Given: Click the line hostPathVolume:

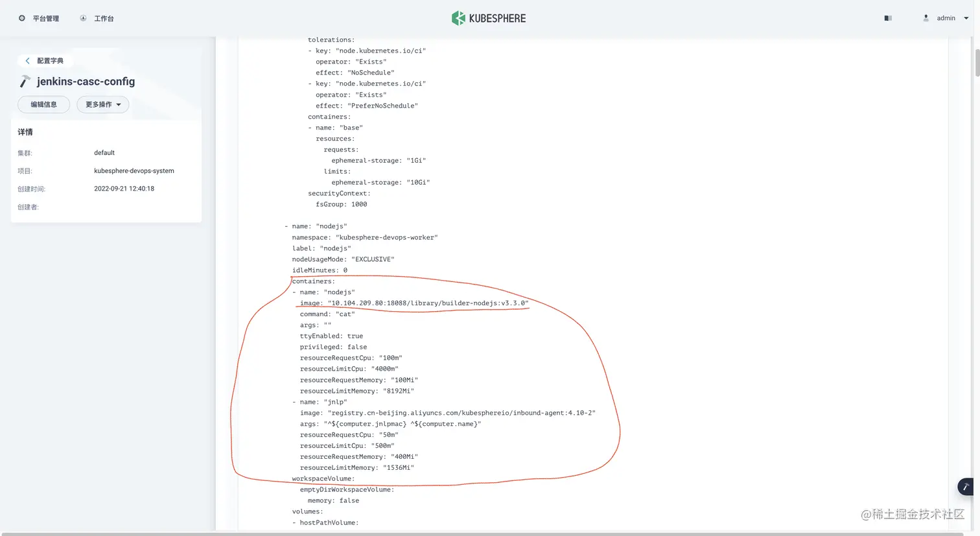Looking at the screenshot, I should 325,522.
